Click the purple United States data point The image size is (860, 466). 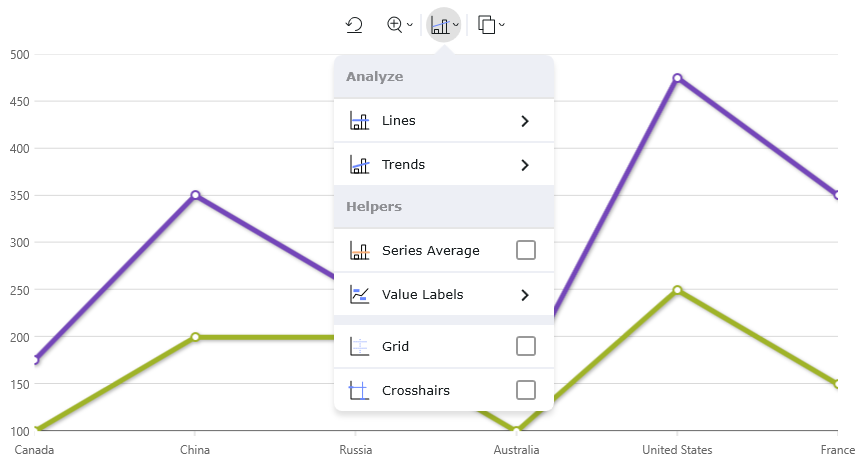(x=678, y=78)
